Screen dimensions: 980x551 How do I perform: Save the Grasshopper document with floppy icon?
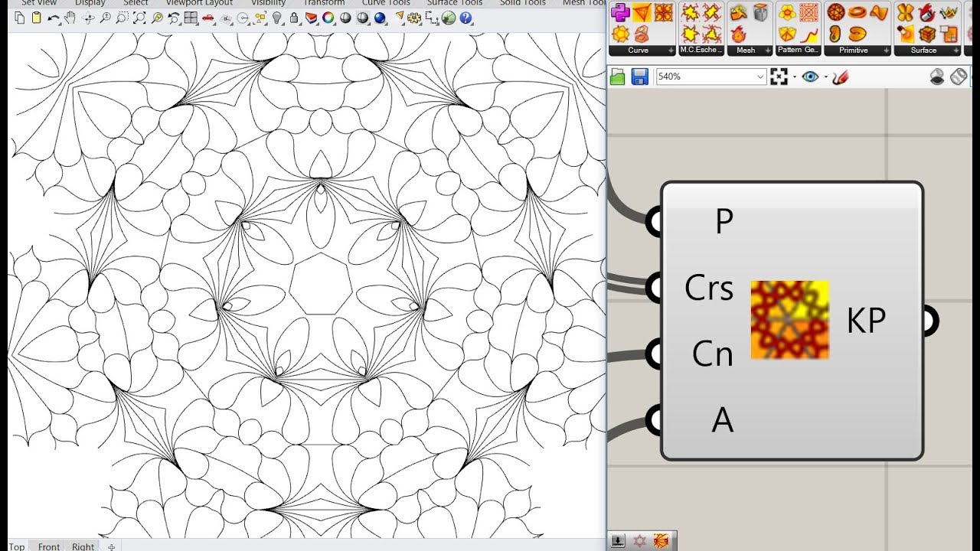coord(640,77)
